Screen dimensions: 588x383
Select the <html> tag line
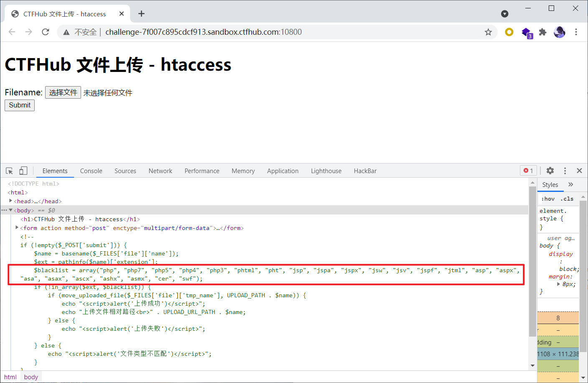click(x=18, y=192)
